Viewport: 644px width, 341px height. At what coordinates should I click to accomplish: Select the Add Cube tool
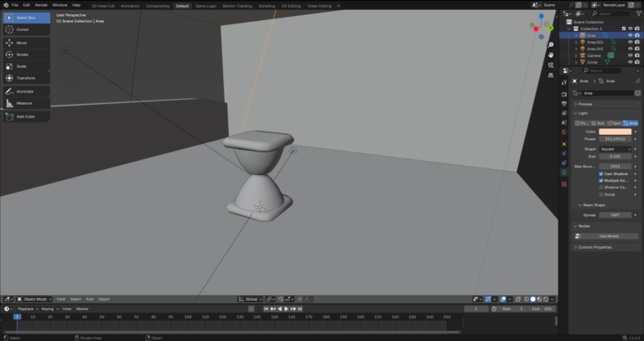pyautogui.click(x=25, y=116)
